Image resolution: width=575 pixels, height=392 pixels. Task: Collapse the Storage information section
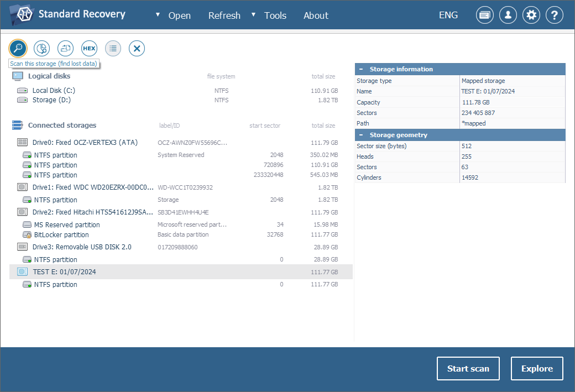tap(361, 69)
